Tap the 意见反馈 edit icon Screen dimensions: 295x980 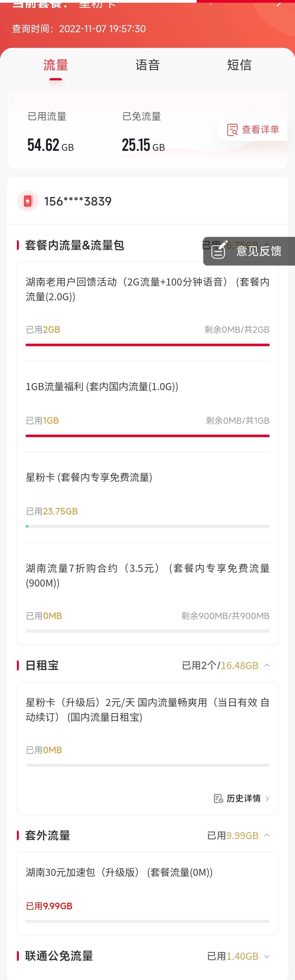click(x=219, y=249)
